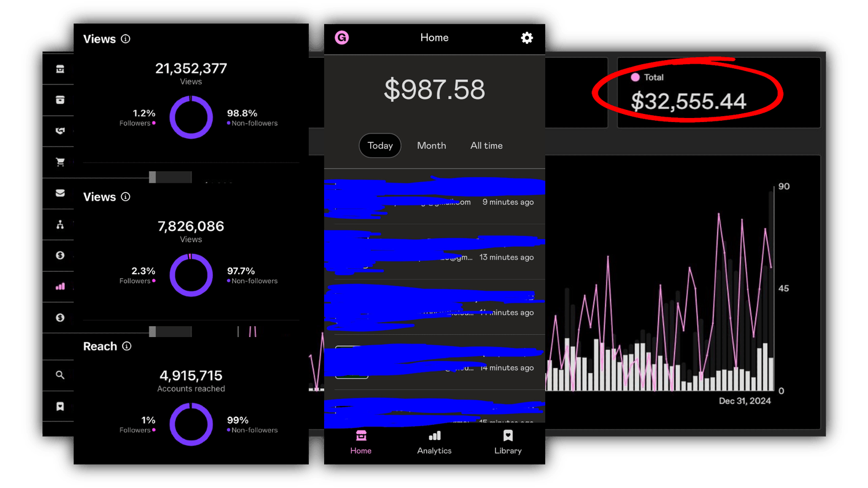The height and width of the screenshot is (488, 868).
Task: Open the Library tab in bottom navigation
Action: click(507, 442)
